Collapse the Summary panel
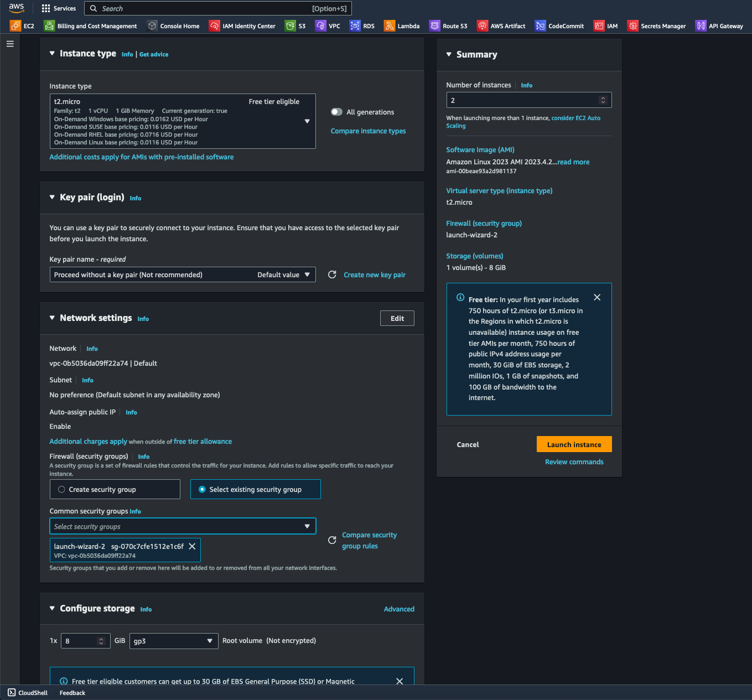752x700 pixels. (x=449, y=54)
